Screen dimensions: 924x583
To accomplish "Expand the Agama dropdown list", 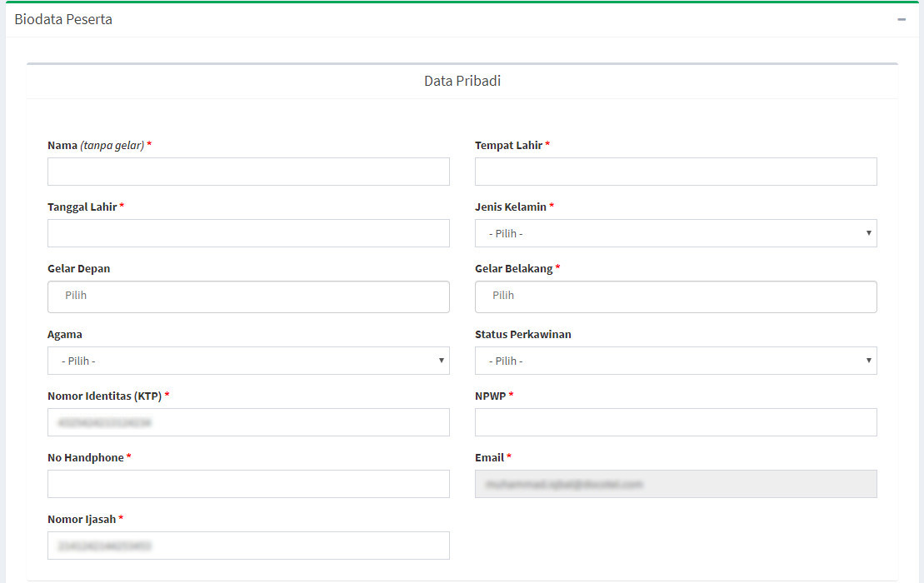I will 248,361.
